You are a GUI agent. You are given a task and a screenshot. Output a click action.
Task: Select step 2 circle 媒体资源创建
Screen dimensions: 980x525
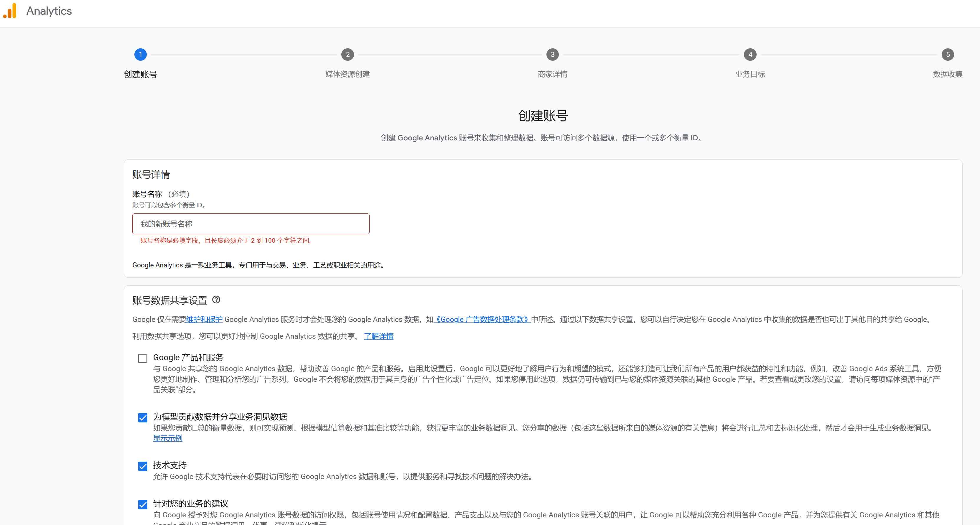(347, 55)
